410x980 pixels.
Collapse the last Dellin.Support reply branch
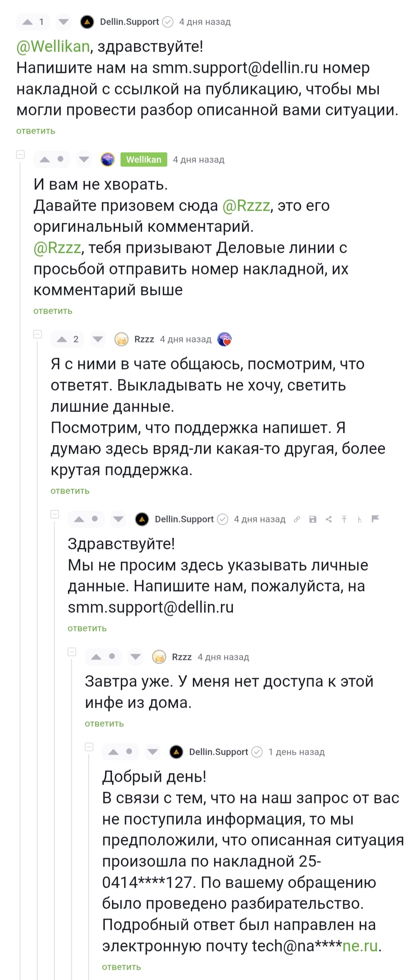[x=89, y=747]
